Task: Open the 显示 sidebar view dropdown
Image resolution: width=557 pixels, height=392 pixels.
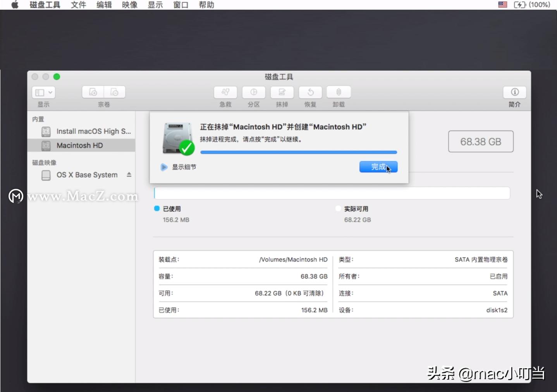Action: pos(43,92)
